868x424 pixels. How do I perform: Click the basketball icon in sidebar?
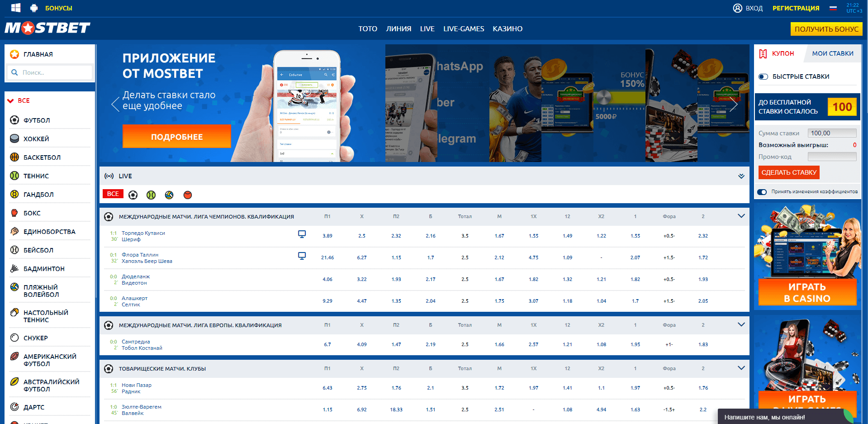pyautogui.click(x=14, y=157)
